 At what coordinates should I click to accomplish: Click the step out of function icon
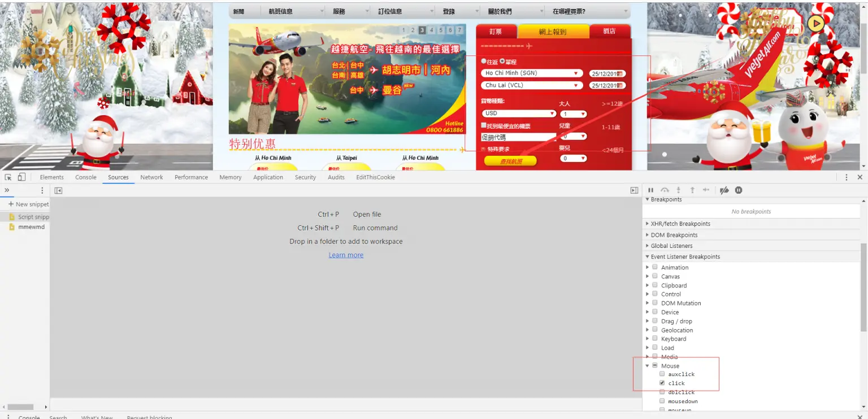tap(692, 190)
